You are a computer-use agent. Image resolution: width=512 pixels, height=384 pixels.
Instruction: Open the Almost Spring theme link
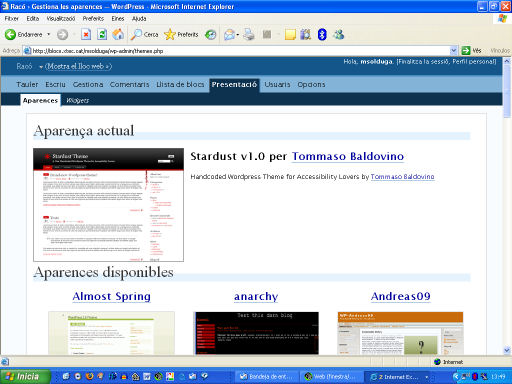point(111,296)
